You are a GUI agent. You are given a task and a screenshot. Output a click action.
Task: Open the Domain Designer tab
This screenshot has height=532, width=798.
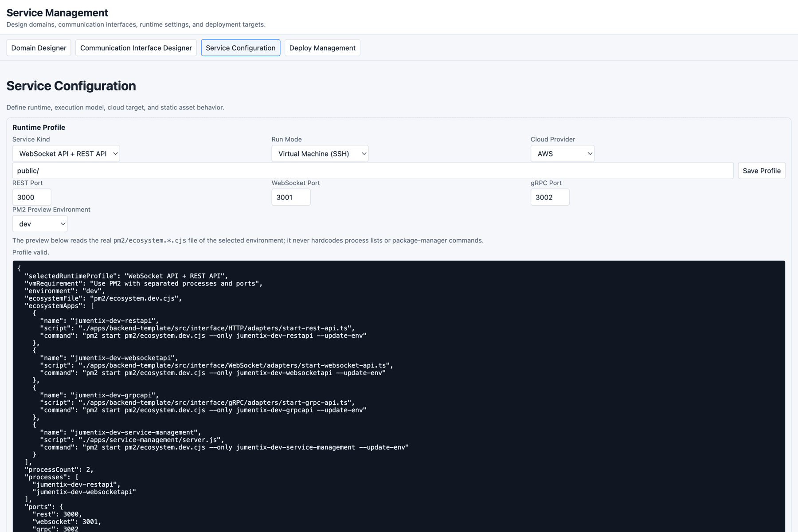coord(39,48)
